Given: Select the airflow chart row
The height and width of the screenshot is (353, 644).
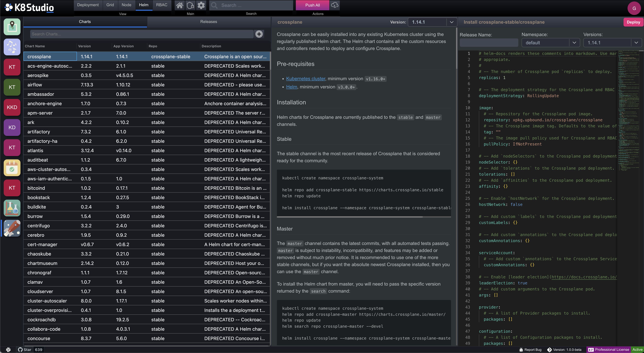Looking at the screenshot, I should coord(147,85).
